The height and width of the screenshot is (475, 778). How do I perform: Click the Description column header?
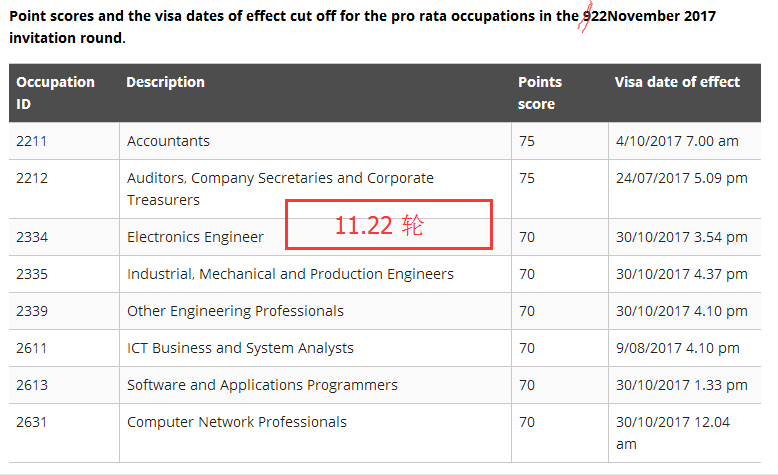[165, 82]
